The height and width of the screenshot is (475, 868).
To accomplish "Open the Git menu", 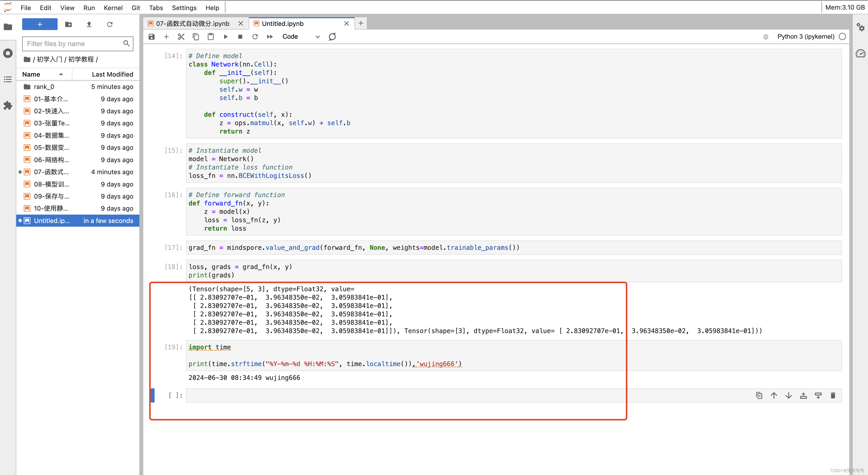I will click(136, 7).
